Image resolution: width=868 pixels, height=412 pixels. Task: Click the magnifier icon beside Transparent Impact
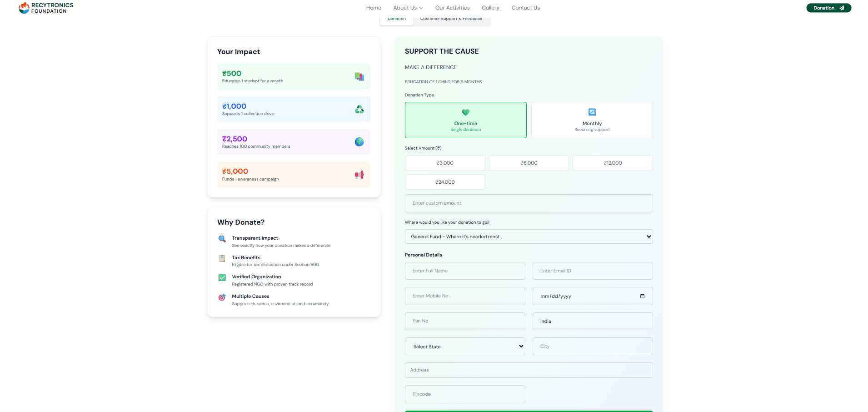click(222, 239)
